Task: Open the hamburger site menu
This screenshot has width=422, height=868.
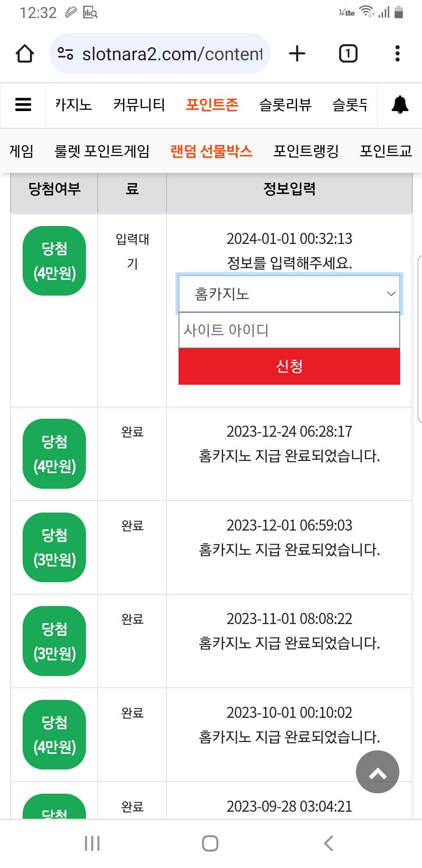Action: 23,105
